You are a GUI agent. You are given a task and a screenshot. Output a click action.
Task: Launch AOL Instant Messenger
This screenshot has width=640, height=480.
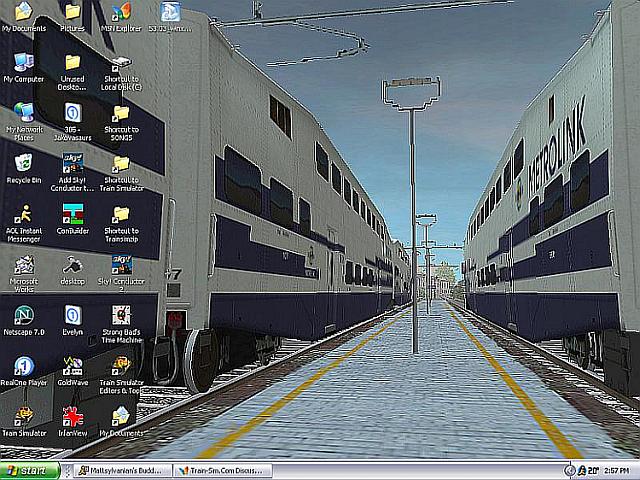(x=24, y=223)
